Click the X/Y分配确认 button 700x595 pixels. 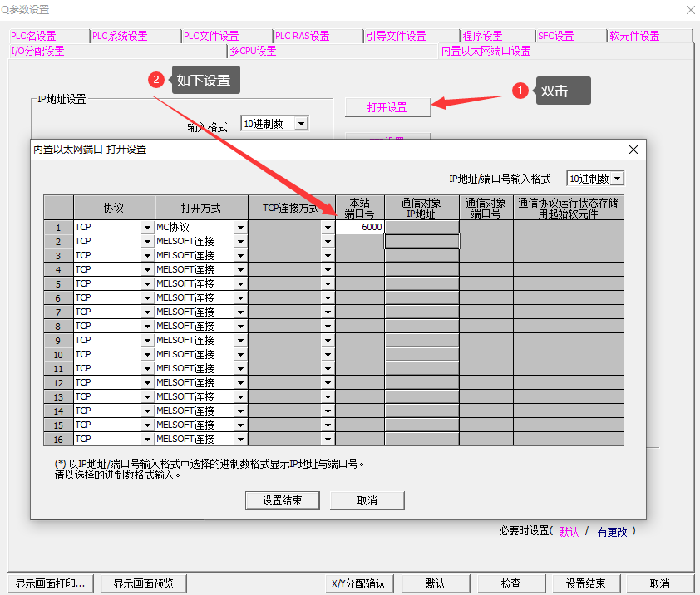pyautogui.click(x=358, y=583)
